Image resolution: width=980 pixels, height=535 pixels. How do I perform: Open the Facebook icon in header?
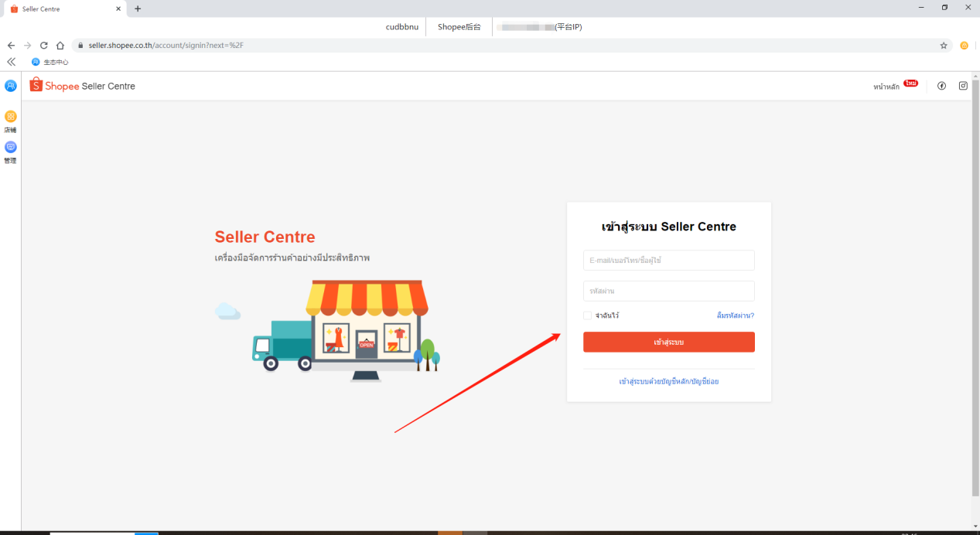(x=941, y=86)
